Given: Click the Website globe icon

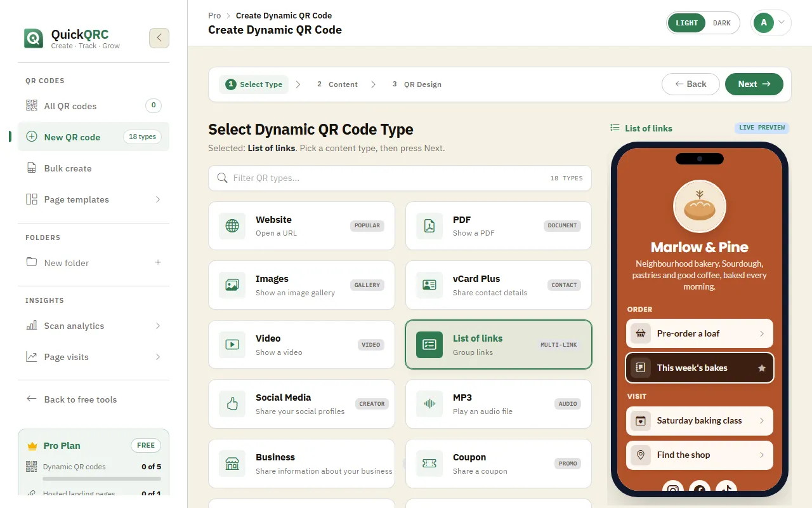Looking at the screenshot, I should point(232,225).
